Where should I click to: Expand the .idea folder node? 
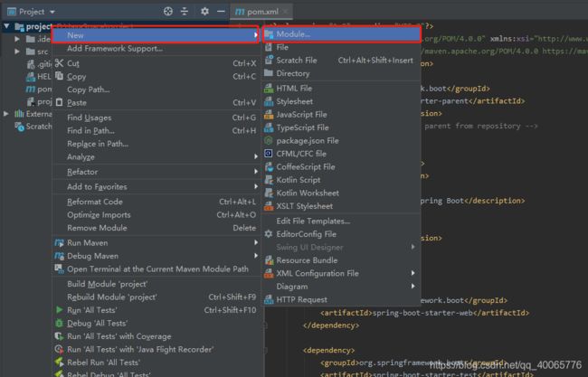(x=17, y=39)
